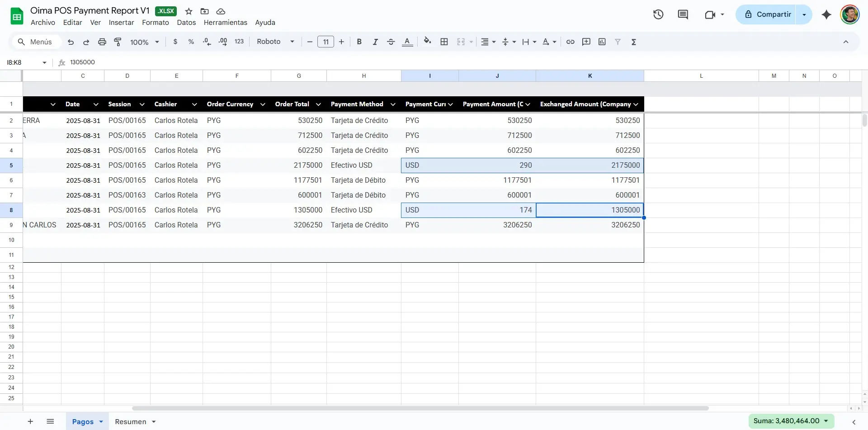
Task: Increase decimal places
Action: [222, 42]
